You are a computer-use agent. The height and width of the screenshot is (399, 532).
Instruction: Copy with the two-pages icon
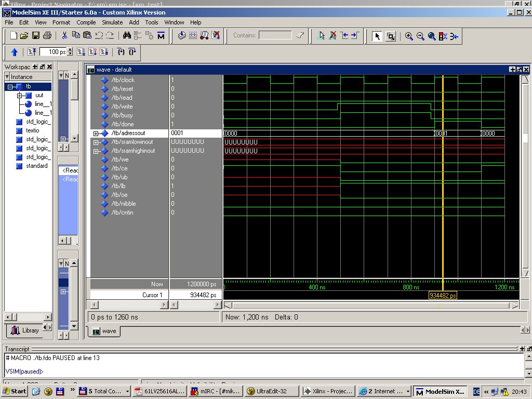click(76, 35)
